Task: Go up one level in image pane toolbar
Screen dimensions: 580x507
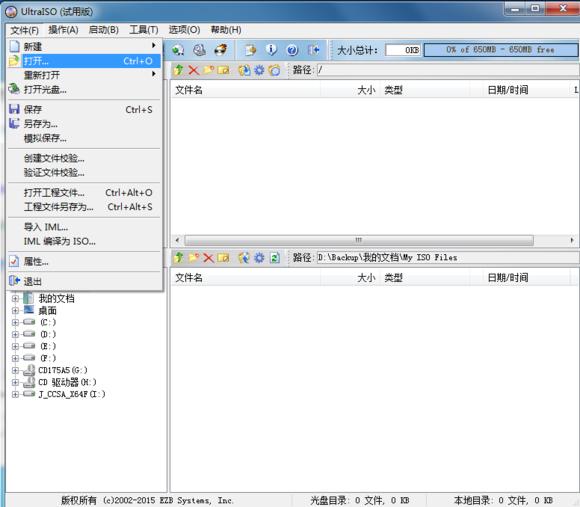Action: click(x=179, y=70)
